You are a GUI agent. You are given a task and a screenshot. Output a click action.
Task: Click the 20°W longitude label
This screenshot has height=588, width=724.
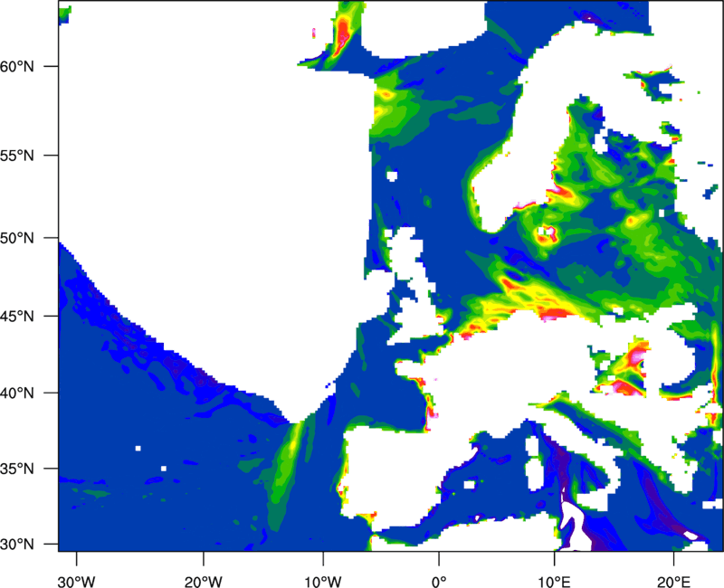[x=203, y=582]
